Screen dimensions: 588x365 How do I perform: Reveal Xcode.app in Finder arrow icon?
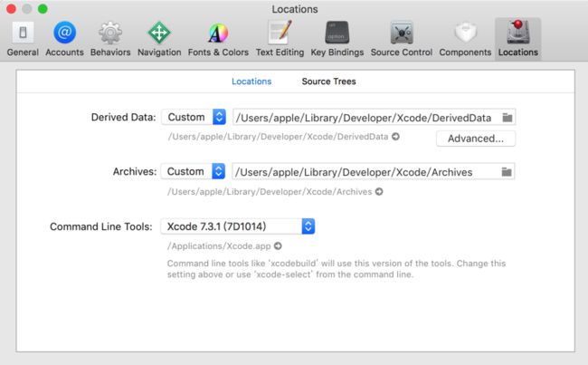click(x=278, y=246)
